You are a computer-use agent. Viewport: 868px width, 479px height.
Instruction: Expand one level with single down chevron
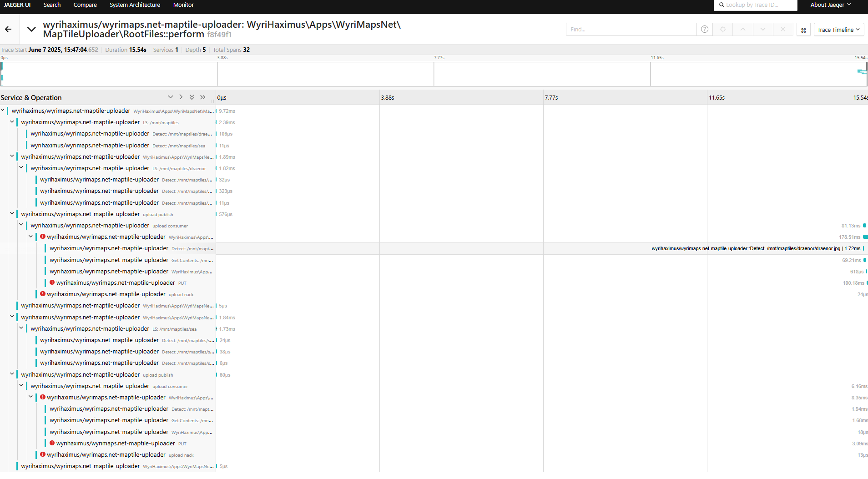point(170,97)
